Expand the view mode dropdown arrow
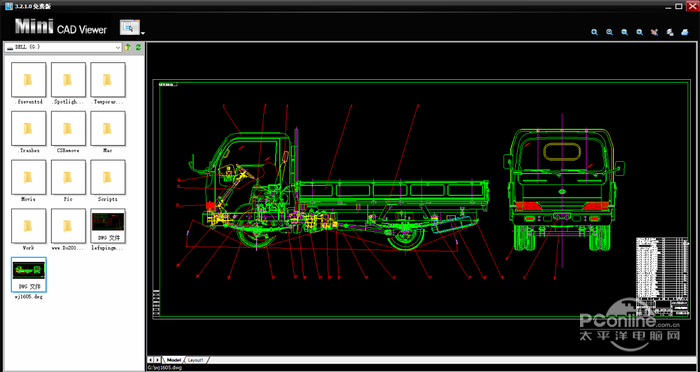 (x=143, y=33)
